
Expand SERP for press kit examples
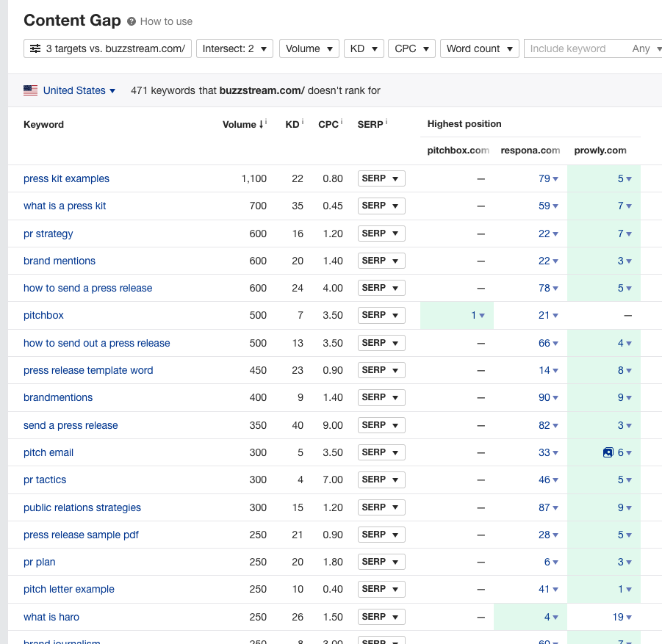[381, 178]
